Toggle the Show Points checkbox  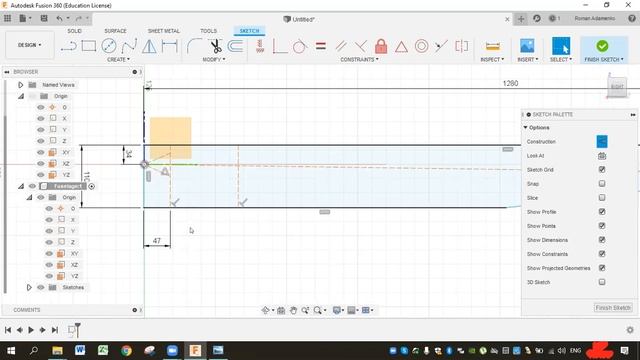(x=602, y=226)
